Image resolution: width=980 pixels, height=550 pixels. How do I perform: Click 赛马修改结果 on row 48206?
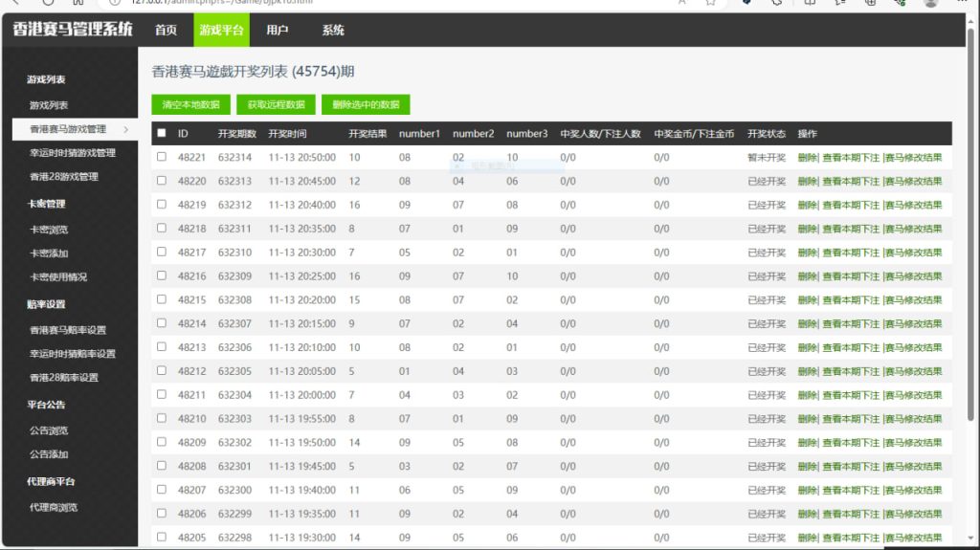pos(913,514)
